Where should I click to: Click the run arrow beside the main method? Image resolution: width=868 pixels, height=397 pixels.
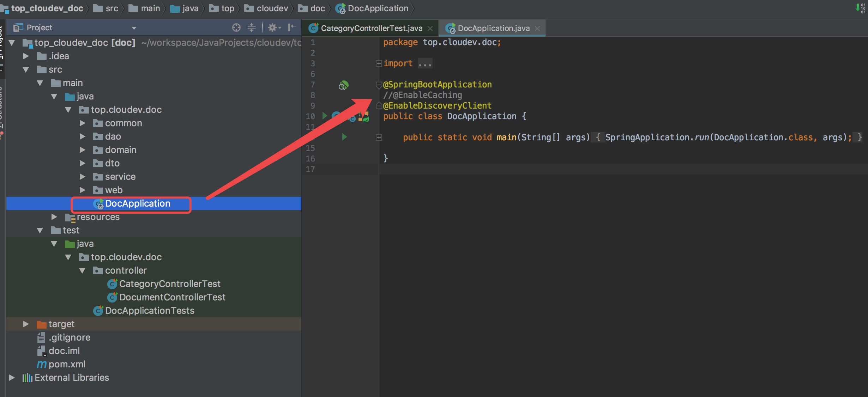point(344,137)
